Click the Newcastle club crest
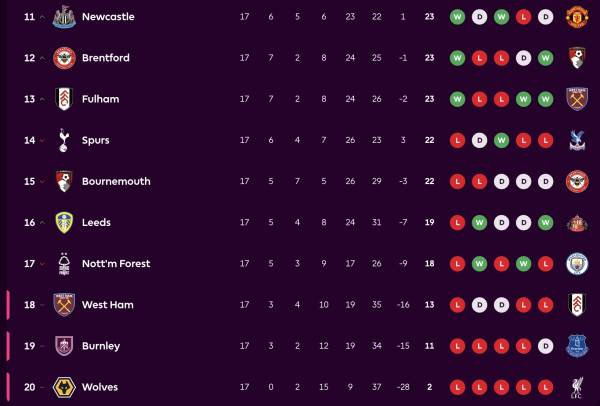 coord(64,17)
